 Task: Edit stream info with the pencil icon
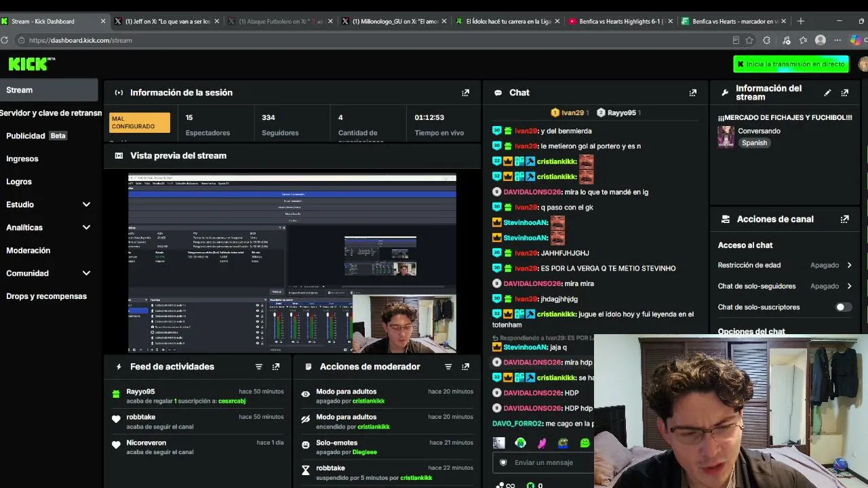(827, 93)
